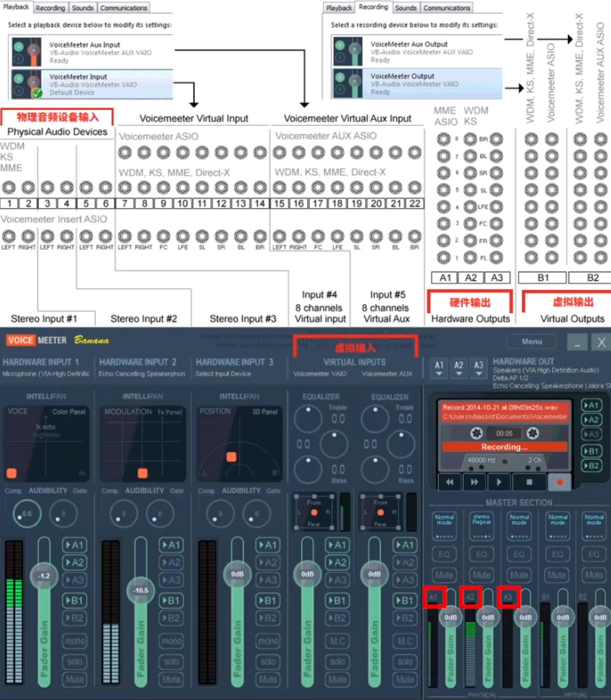The image size is (611, 700).
Task: Click EQ button on master A1 bus
Action: pos(444,554)
